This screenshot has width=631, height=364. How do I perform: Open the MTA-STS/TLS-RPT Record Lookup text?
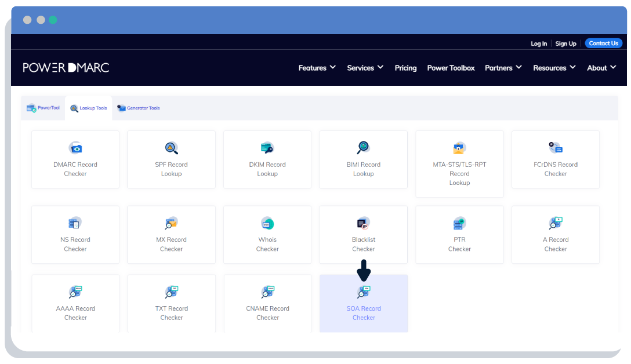pos(459,173)
